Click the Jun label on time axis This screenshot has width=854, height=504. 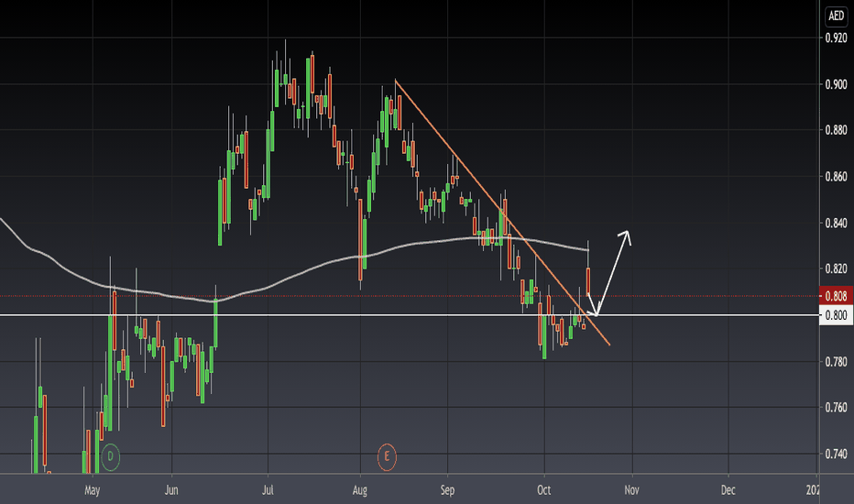click(171, 490)
